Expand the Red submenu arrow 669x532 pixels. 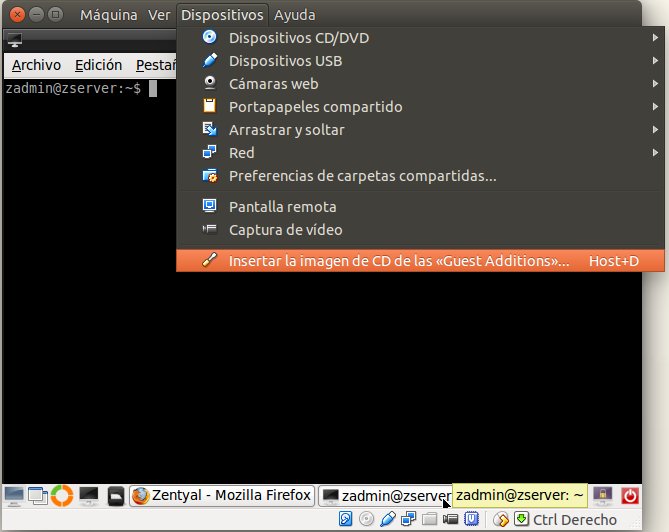[655, 152]
